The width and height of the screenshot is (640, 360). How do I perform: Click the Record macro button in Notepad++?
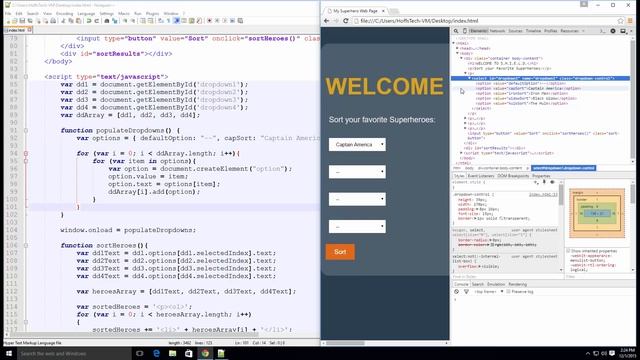point(209,21)
